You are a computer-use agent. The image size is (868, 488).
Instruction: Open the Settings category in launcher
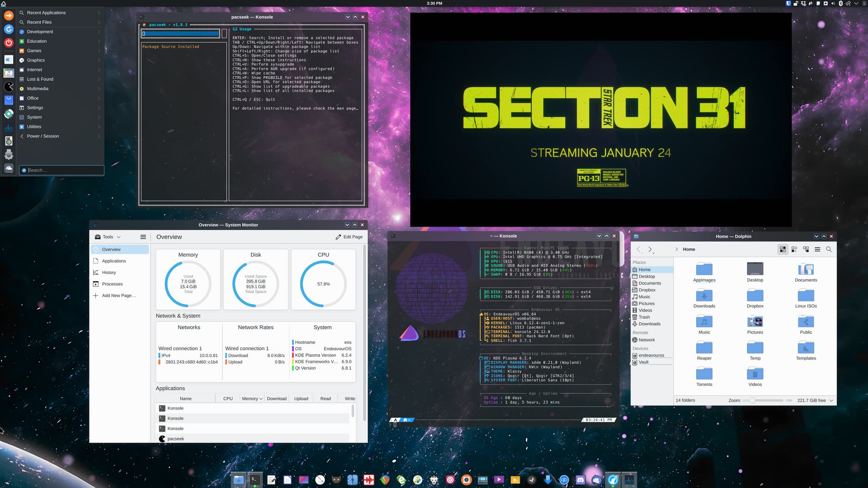click(60, 108)
